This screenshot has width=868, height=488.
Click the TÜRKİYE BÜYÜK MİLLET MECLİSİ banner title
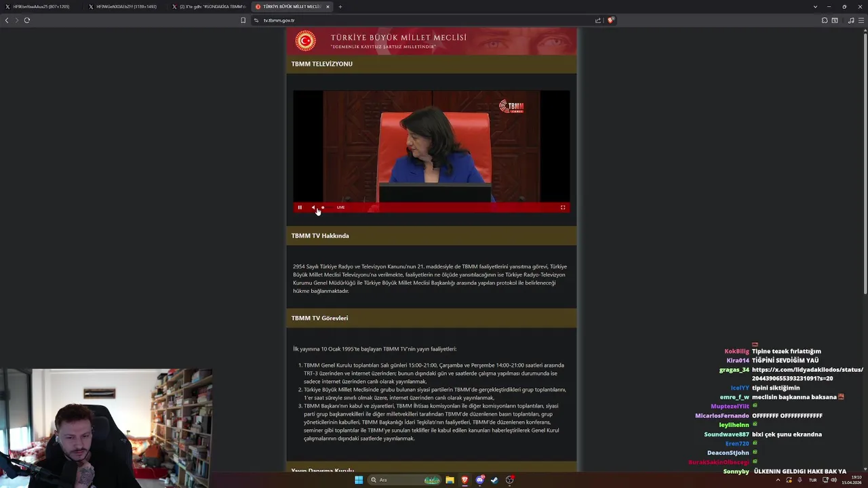pos(399,37)
